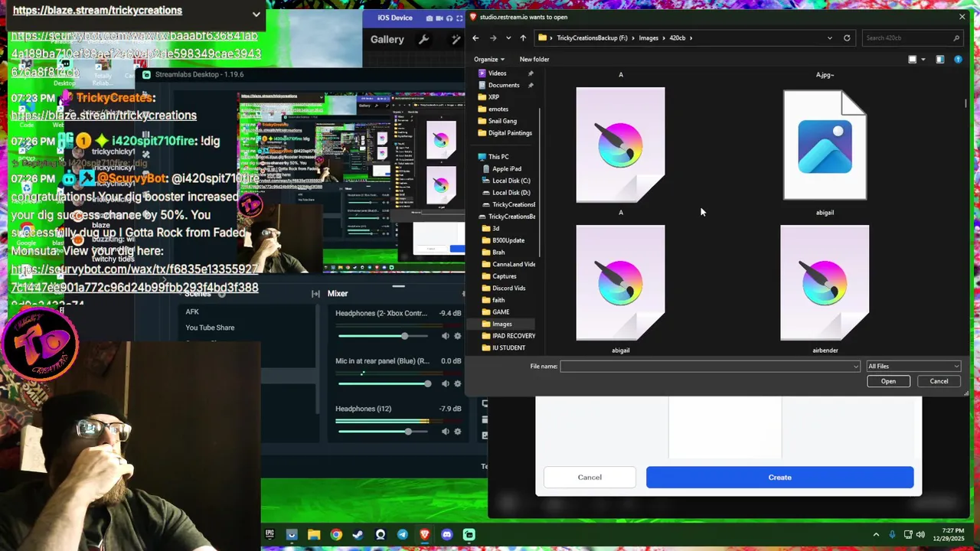Open recent locations chevron in file dialog
Image resolution: width=980 pixels, height=551 pixels.
[508, 37]
